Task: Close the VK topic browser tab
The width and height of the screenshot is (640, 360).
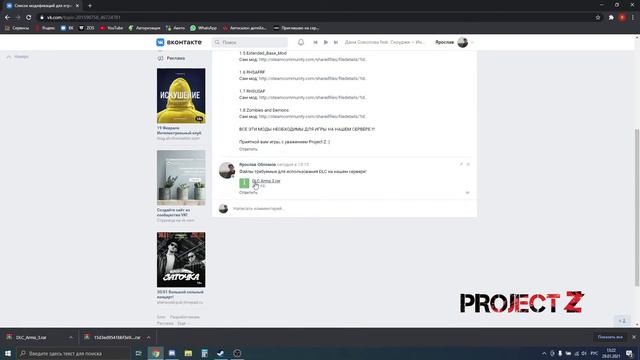Action: tap(78, 6)
